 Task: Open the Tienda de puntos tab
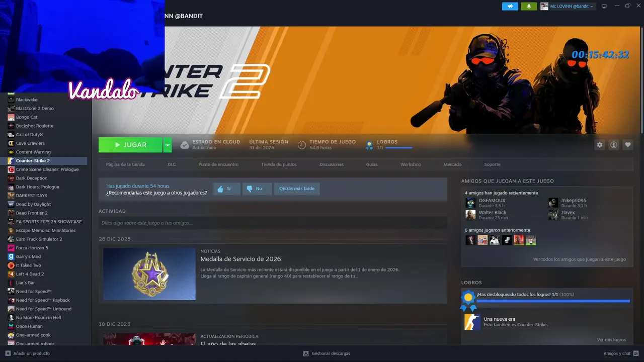pyautogui.click(x=279, y=164)
